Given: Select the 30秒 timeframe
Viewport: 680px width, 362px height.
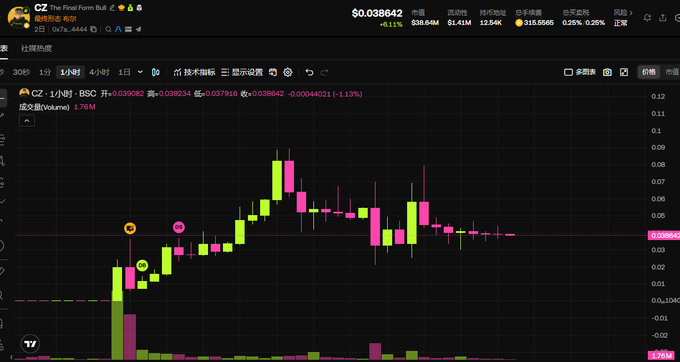Looking at the screenshot, I should pyautogui.click(x=21, y=72).
